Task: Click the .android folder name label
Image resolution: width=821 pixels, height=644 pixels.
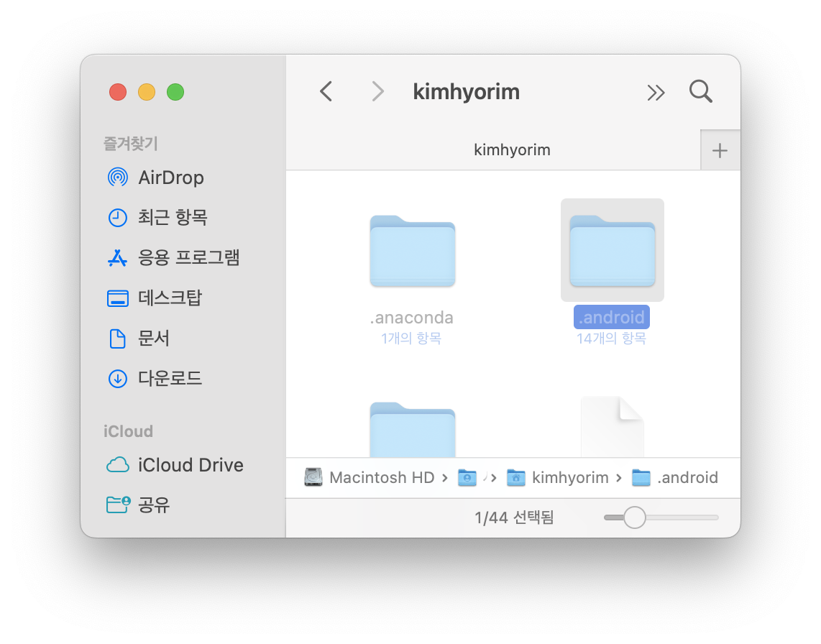Action: coord(612,317)
